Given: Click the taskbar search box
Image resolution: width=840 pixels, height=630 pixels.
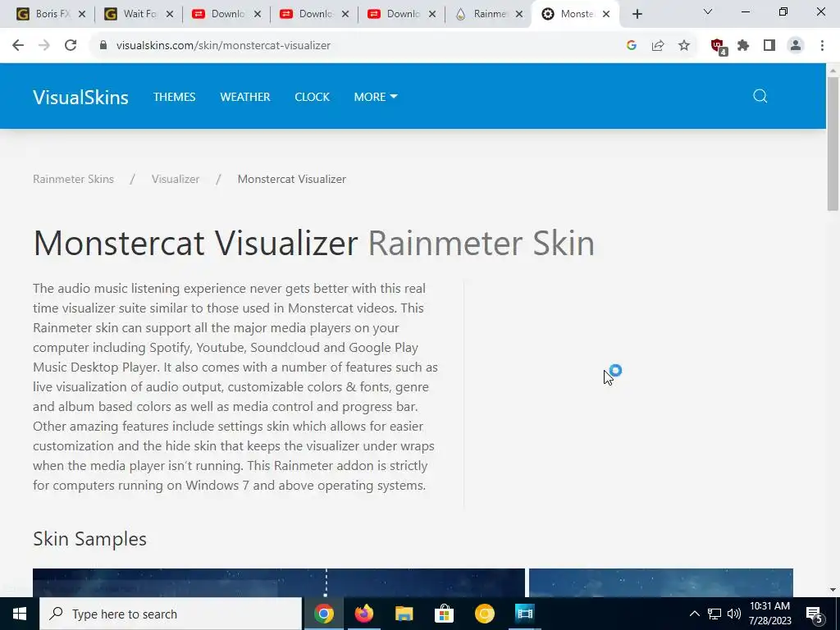Looking at the screenshot, I should click(171, 614).
